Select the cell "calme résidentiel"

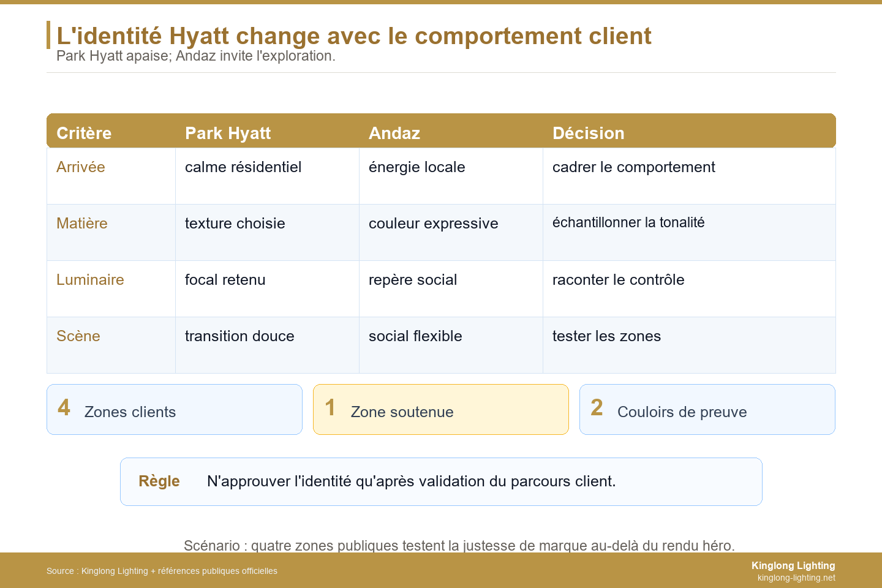coord(243,167)
